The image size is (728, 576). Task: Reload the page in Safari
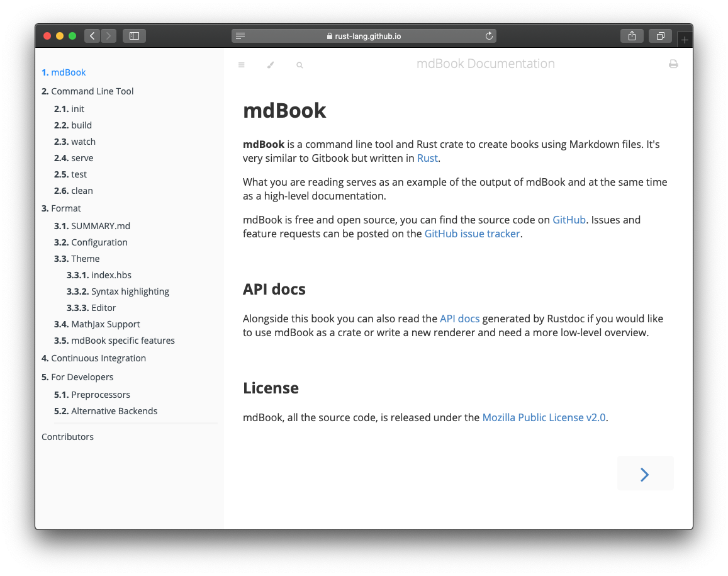(x=489, y=36)
